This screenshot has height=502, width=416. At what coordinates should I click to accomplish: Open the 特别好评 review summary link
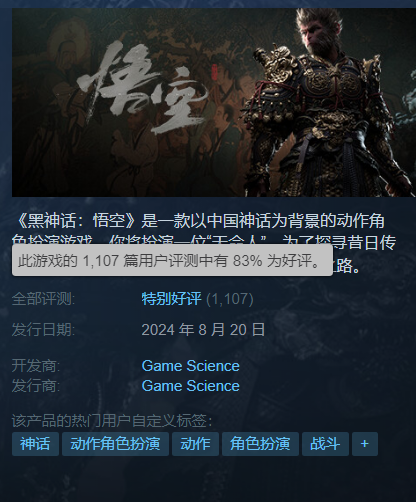[171, 299]
